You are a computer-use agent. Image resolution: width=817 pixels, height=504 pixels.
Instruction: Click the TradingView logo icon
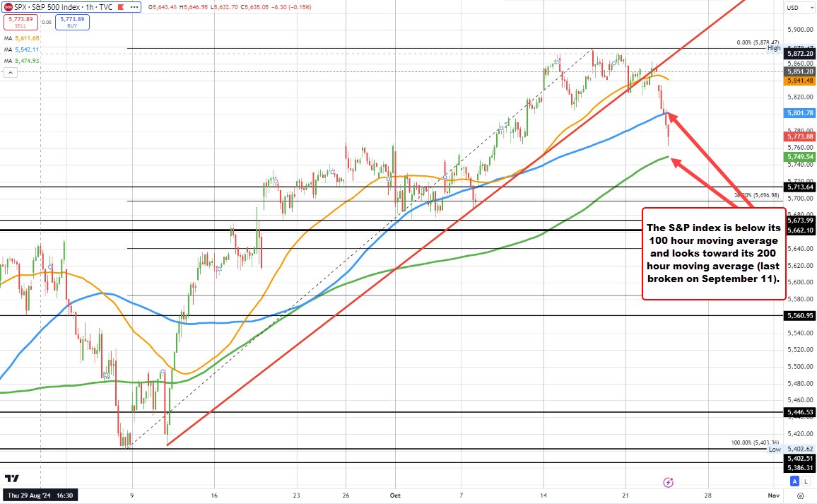point(12,479)
